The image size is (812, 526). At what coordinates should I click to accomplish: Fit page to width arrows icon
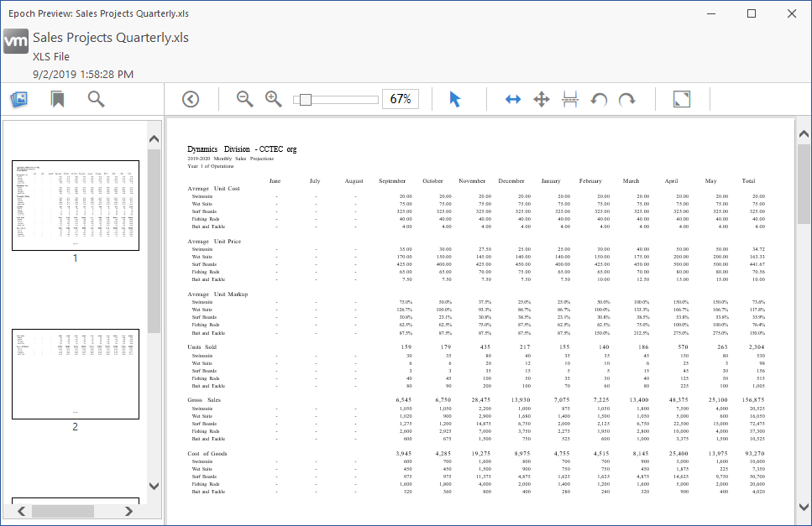click(513, 99)
